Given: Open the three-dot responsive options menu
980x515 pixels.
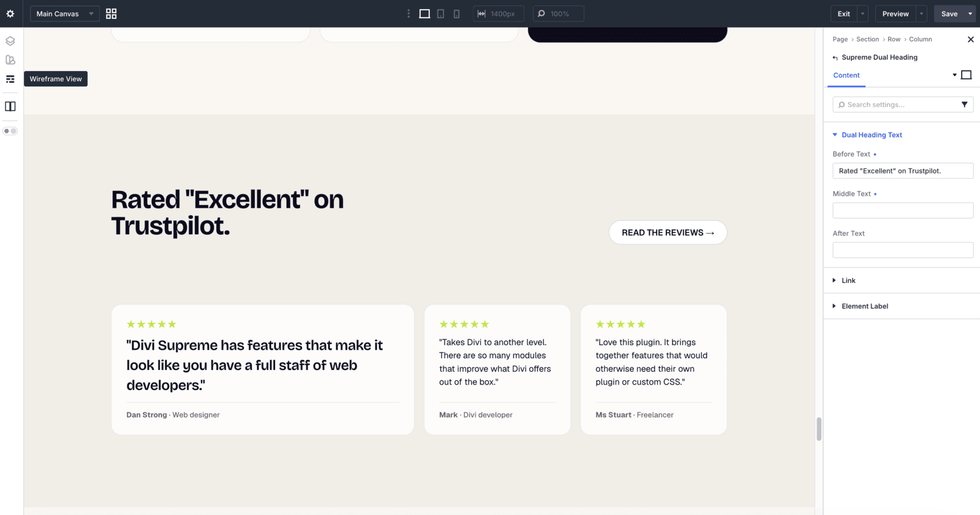Looking at the screenshot, I should 409,13.
